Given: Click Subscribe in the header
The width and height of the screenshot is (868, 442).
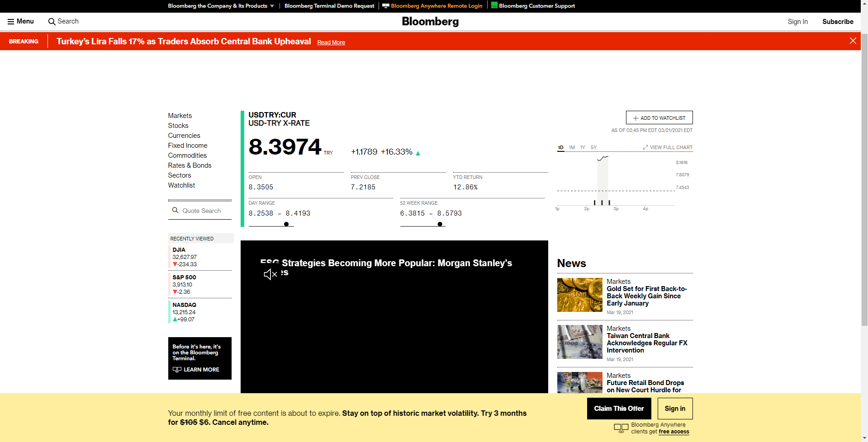Looking at the screenshot, I should click(x=838, y=21).
